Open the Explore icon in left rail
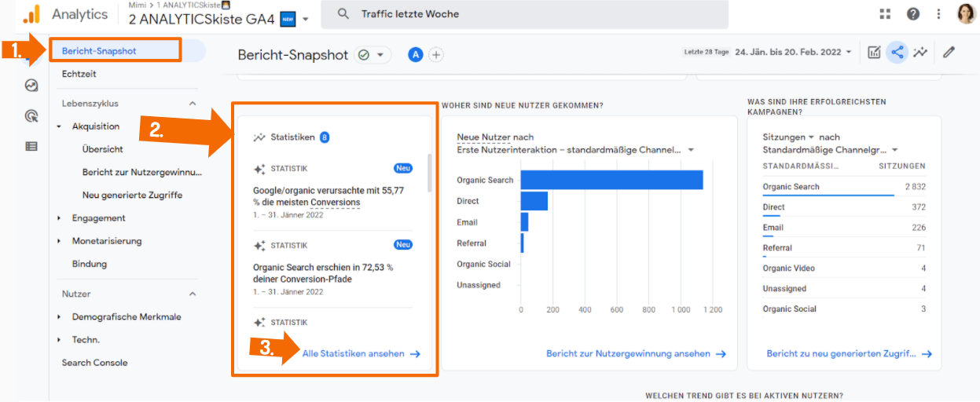 (x=31, y=86)
